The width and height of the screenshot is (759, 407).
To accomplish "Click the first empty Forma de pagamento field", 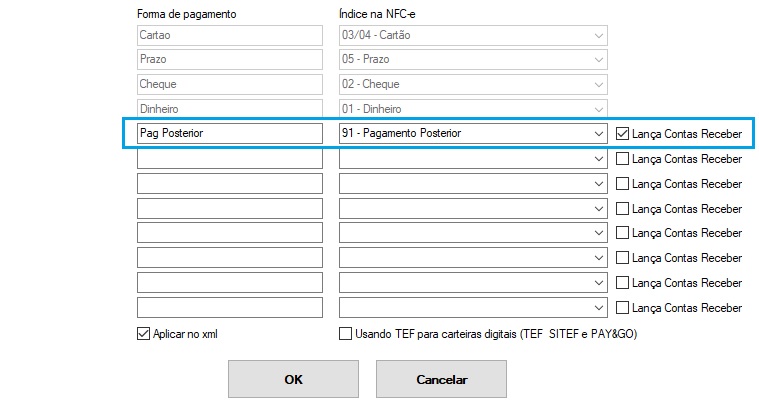I will point(229,158).
